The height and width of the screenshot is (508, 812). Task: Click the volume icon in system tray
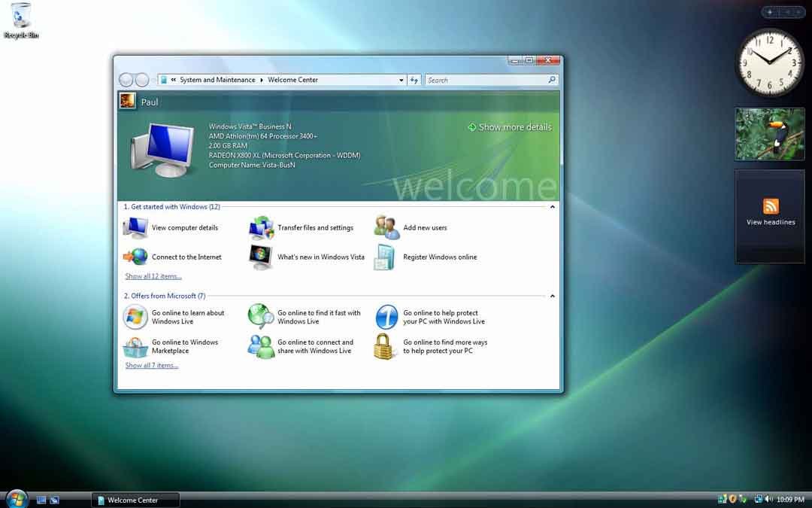click(765, 499)
